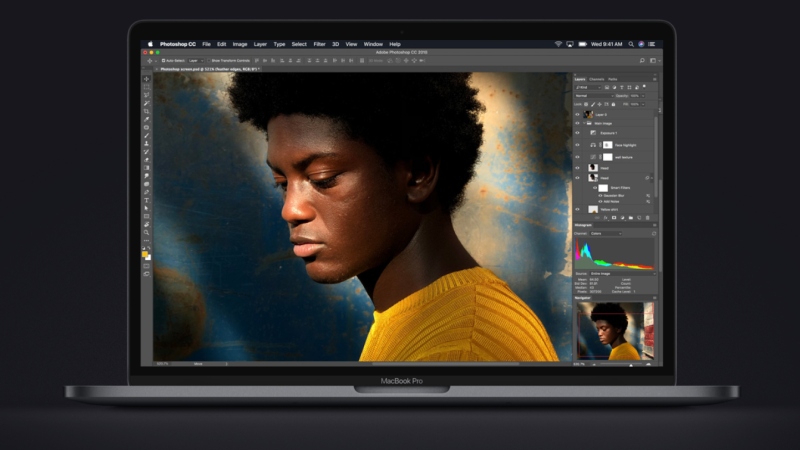This screenshot has height=450, width=800.
Task: Open the Window menu
Action: tap(373, 44)
